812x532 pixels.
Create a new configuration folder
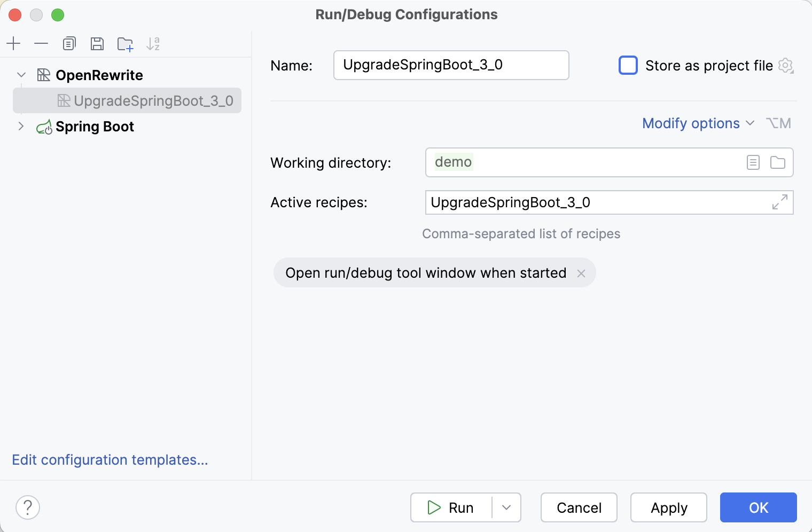[x=125, y=43]
